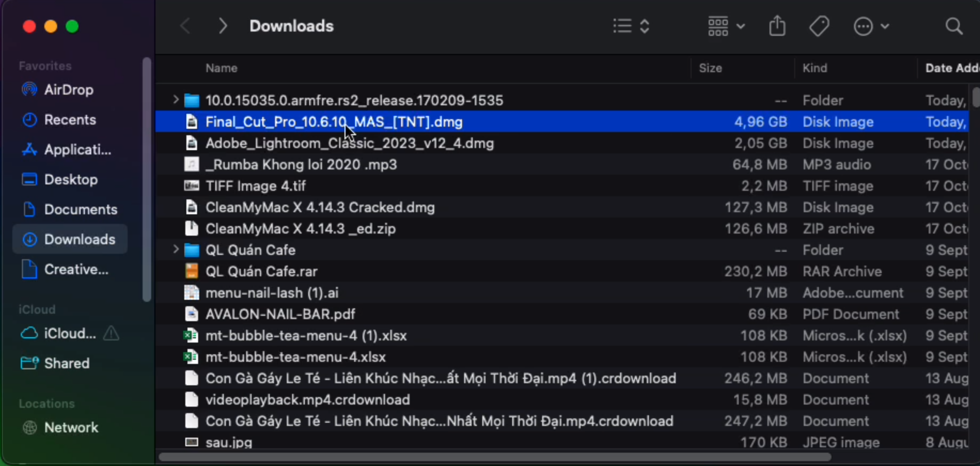Expand the QL Quán Cafe folder arrow

point(175,249)
